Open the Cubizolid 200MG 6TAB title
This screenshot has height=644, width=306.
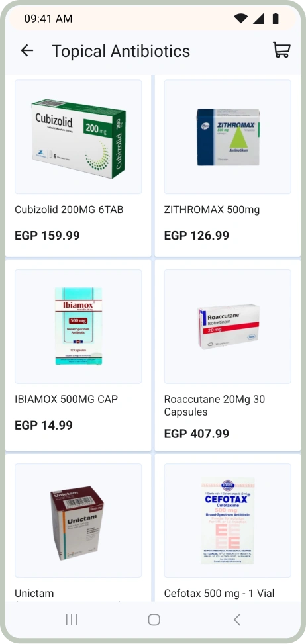click(69, 210)
